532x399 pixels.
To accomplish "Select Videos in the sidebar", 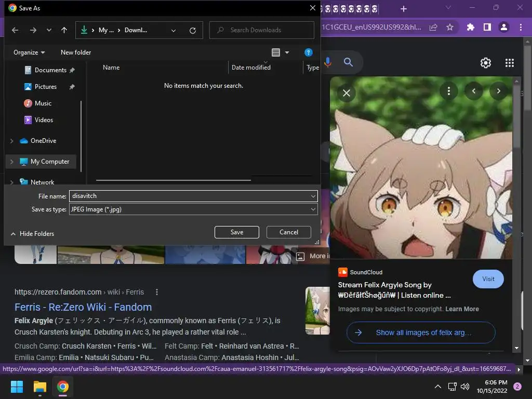I will point(38,120).
